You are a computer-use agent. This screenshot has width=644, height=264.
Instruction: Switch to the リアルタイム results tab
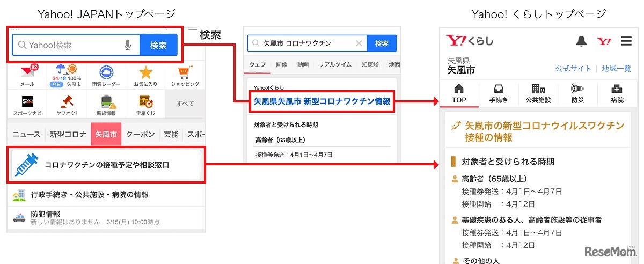click(x=335, y=64)
